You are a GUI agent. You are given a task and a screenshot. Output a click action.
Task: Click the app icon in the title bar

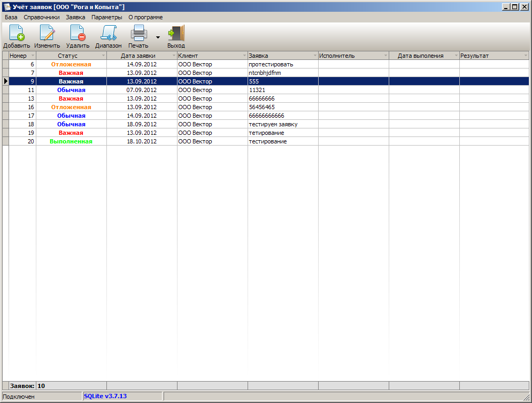pyautogui.click(x=7, y=7)
